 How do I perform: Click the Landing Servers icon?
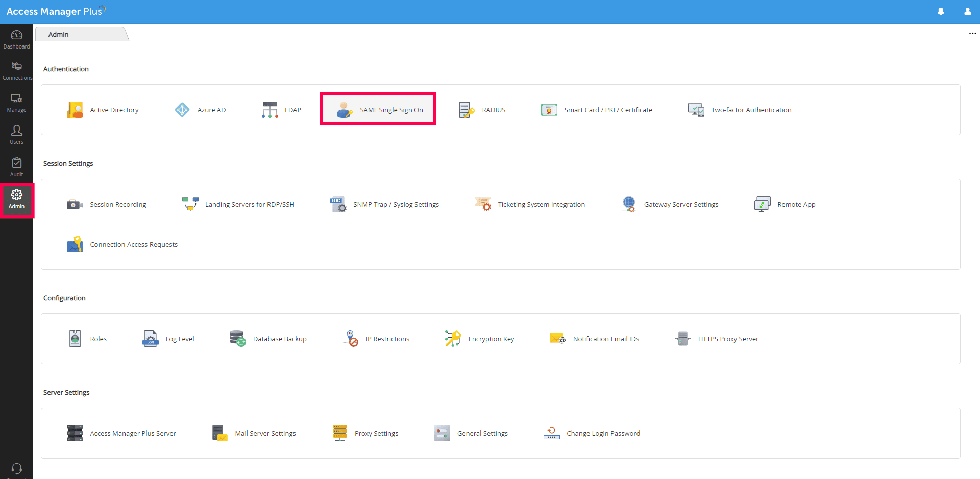pyautogui.click(x=190, y=204)
